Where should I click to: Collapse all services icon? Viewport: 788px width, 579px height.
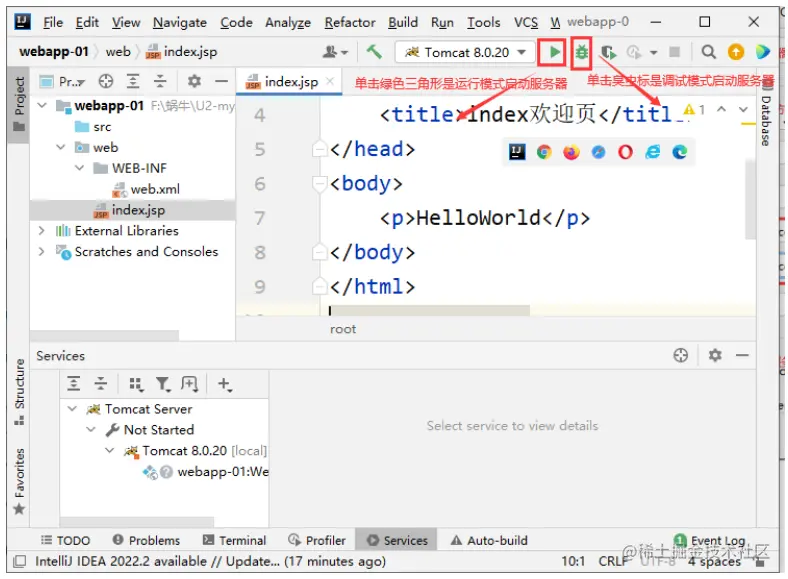[101, 384]
